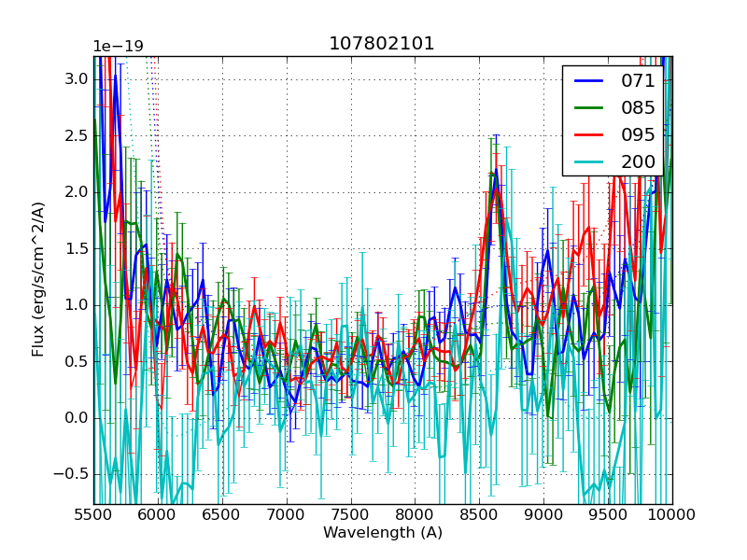Select the 200 legend label

coord(638,162)
